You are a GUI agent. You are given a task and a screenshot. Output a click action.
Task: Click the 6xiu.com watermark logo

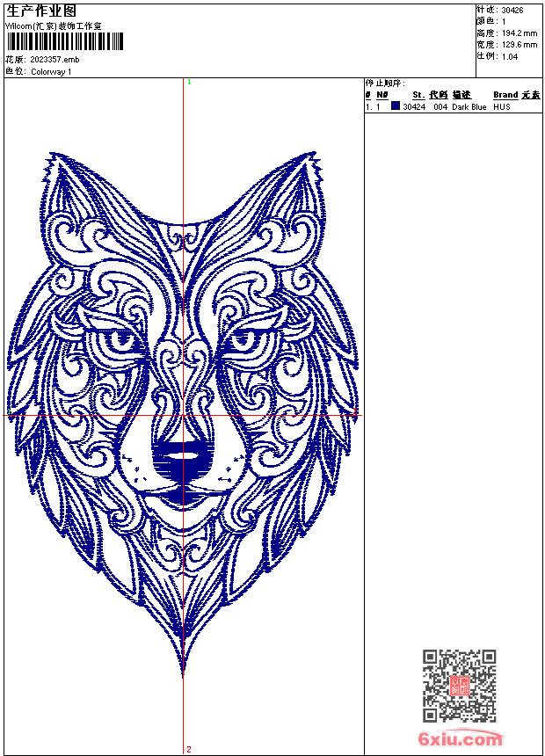pos(460,739)
